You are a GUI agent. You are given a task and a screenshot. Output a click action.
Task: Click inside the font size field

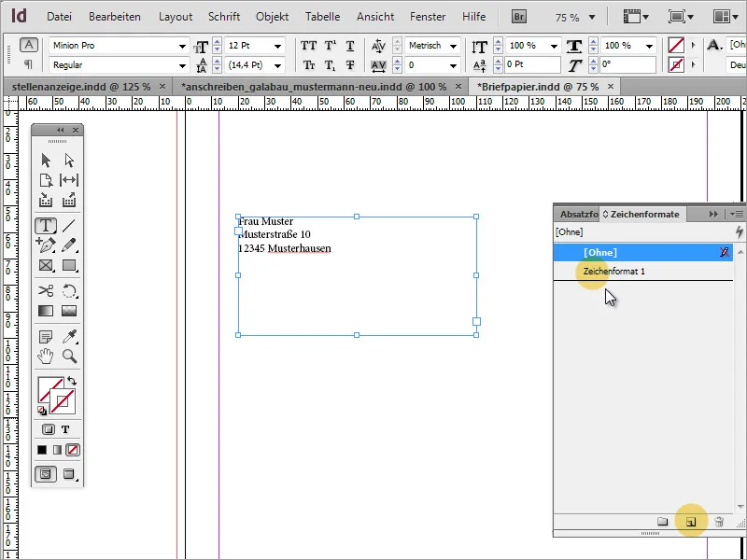pyautogui.click(x=239, y=45)
